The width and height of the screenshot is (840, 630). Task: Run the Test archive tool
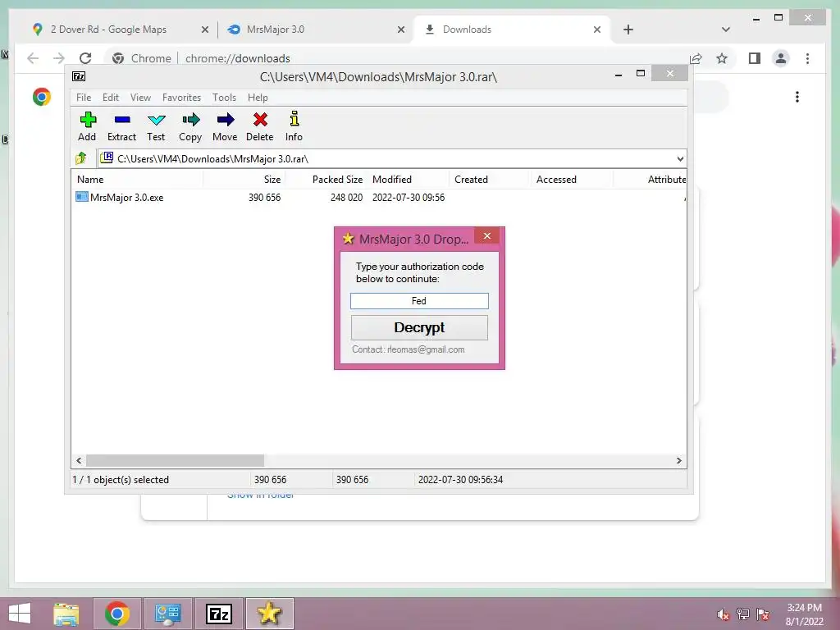156,126
